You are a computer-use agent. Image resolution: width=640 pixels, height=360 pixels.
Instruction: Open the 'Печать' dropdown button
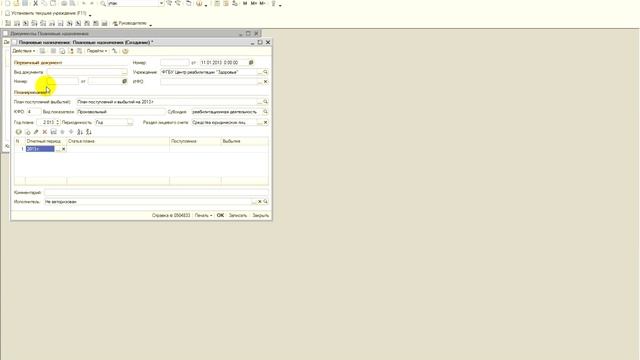pyautogui.click(x=203, y=215)
